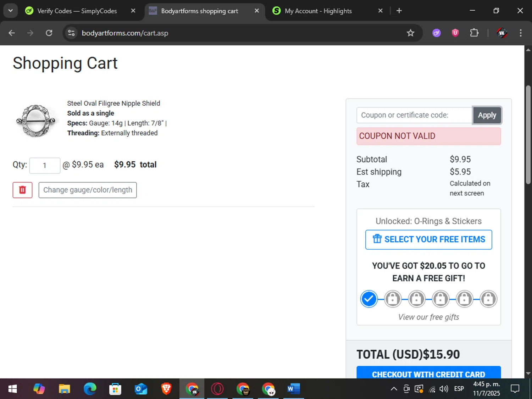Click Select Your Free Items button
Image resolution: width=532 pixels, height=399 pixels.
point(428,240)
